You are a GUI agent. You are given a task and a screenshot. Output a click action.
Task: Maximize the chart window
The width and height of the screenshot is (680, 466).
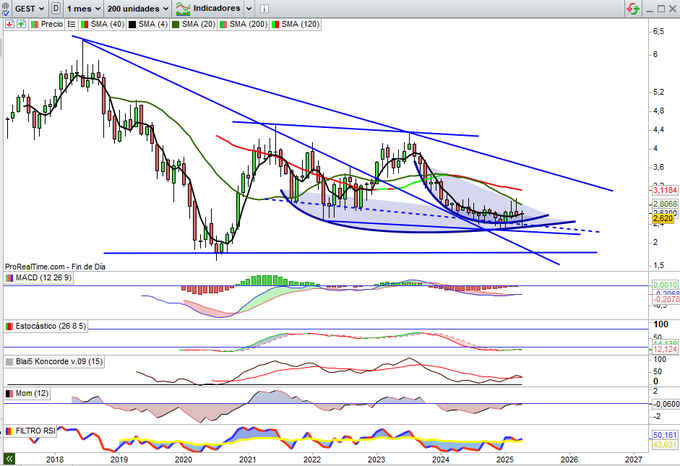(661, 9)
